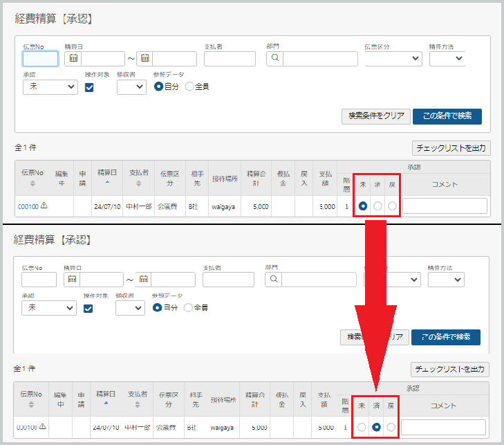
Task: Open the 領収書 dropdown in lower form
Action: (130, 308)
